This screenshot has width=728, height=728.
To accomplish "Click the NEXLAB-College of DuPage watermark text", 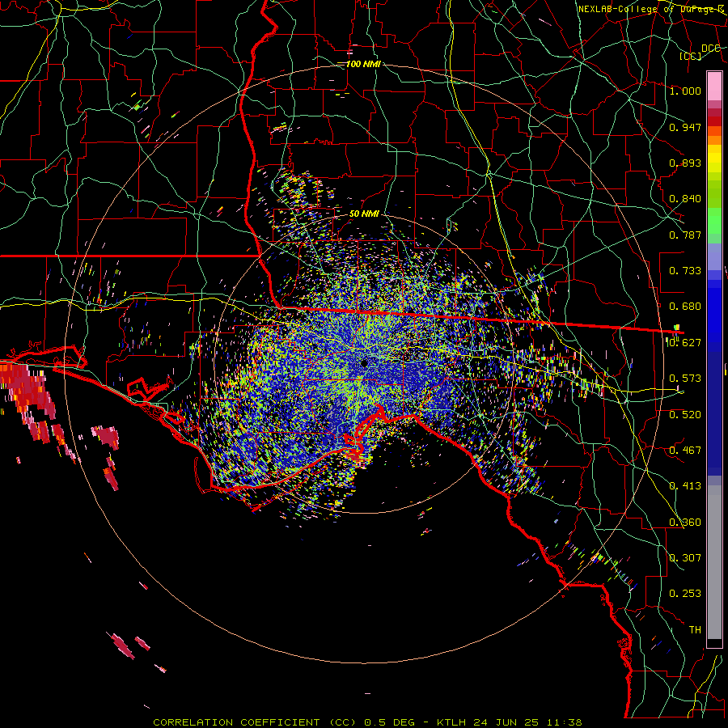I will 650,9.
